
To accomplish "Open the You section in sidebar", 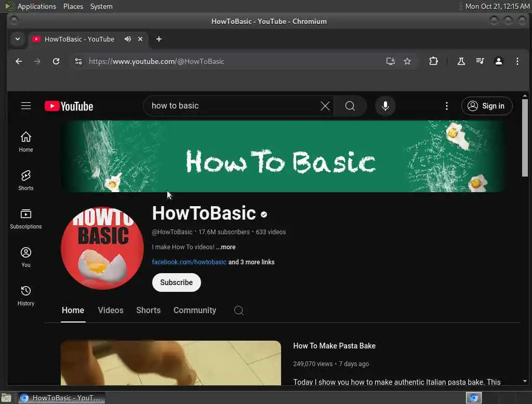I will (x=26, y=257).
